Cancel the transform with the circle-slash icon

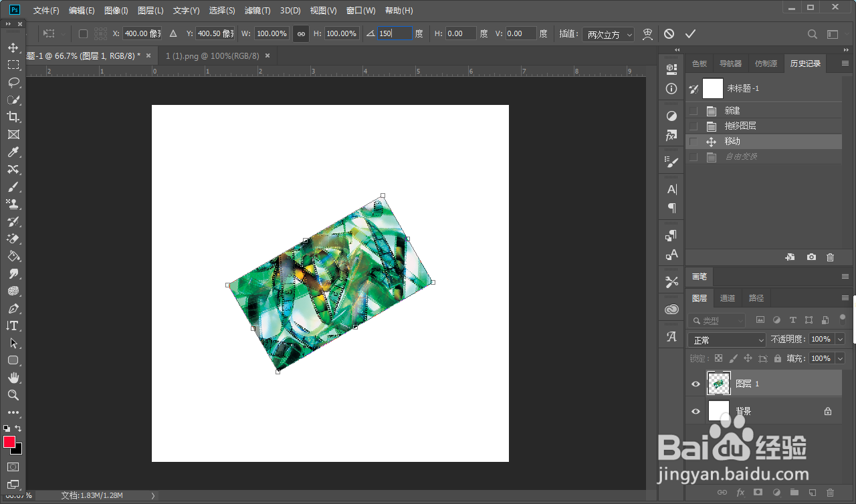pyautogui.click(x=669, y=33)
